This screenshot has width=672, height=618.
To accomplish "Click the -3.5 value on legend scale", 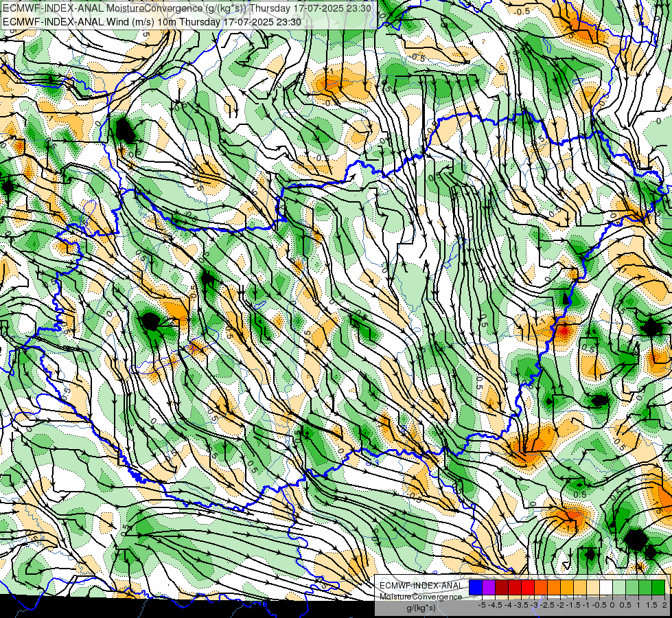I will (521, 605).
